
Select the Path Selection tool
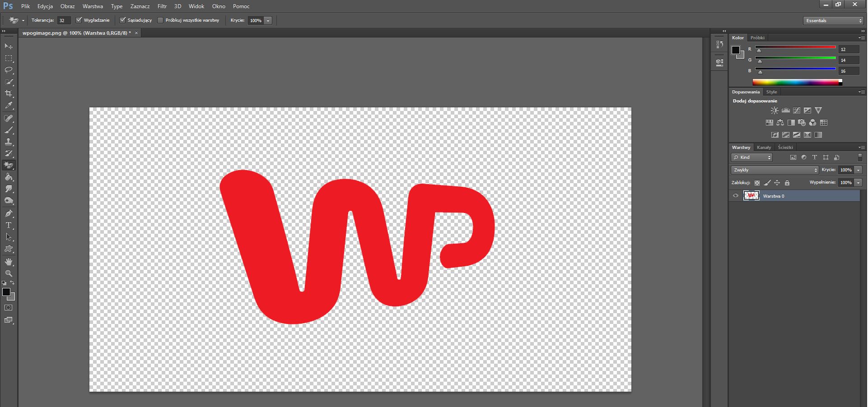[x=9, y=237]
